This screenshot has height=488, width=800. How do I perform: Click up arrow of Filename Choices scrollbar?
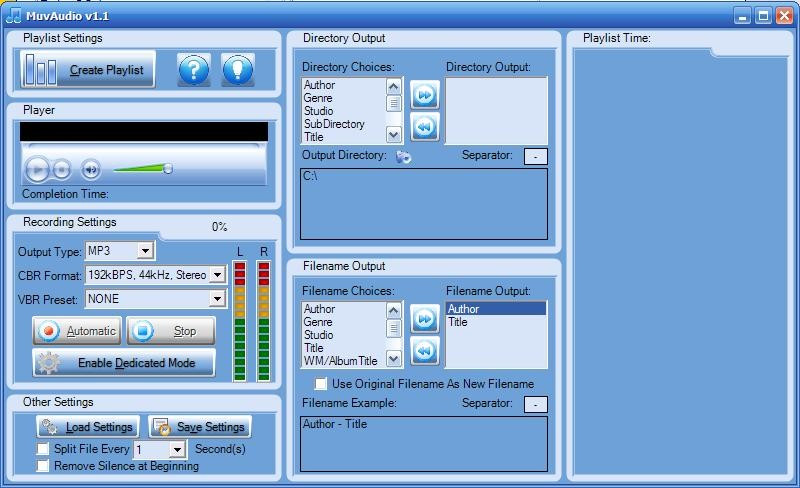[393, 310]
